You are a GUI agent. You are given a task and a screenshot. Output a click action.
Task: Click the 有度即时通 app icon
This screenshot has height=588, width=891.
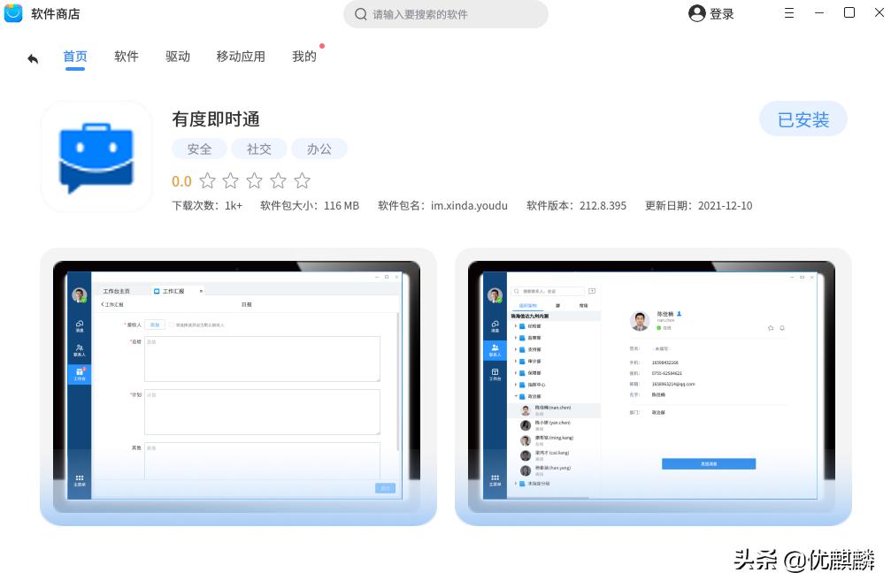coord(96,157)
